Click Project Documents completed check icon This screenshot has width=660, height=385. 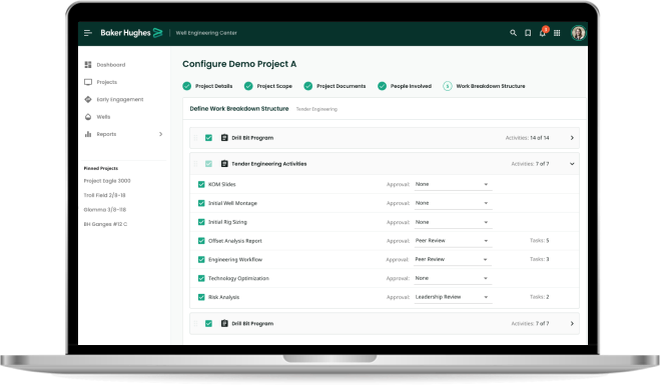click(x=308, y=86)
